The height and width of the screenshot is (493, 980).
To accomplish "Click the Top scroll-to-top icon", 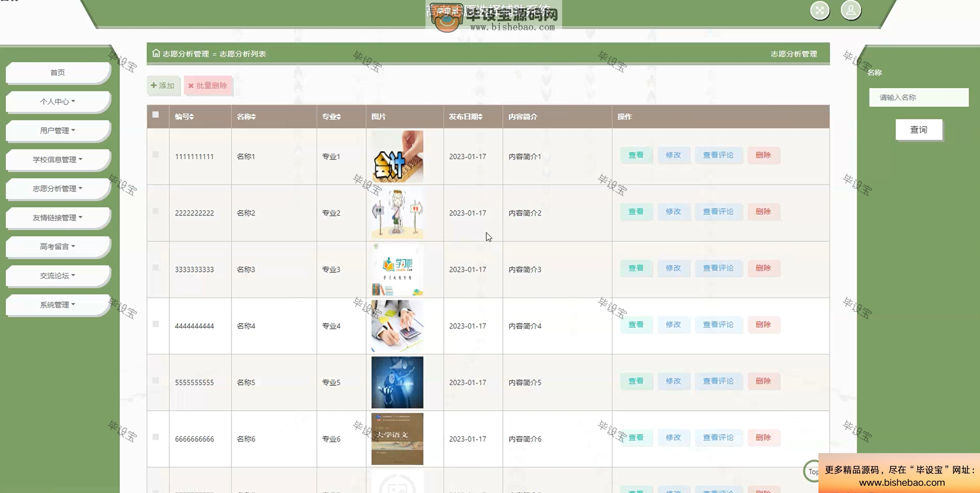I will click(x=811, y=471).
